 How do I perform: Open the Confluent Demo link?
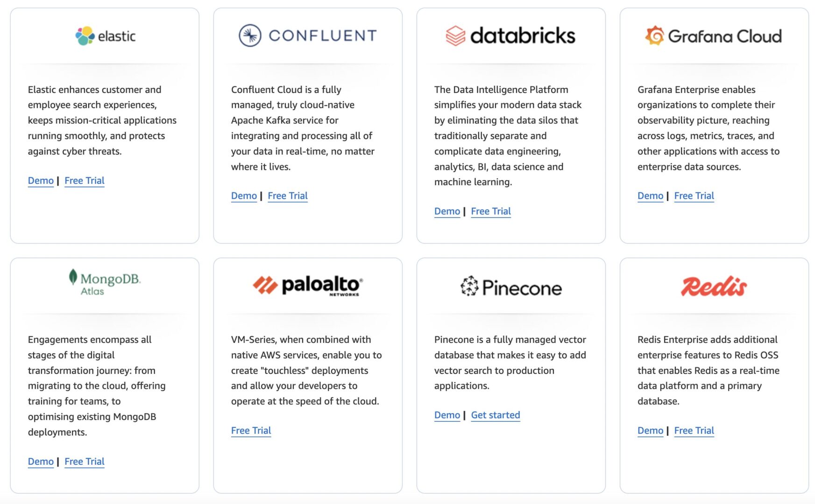[x=244, y=196]
